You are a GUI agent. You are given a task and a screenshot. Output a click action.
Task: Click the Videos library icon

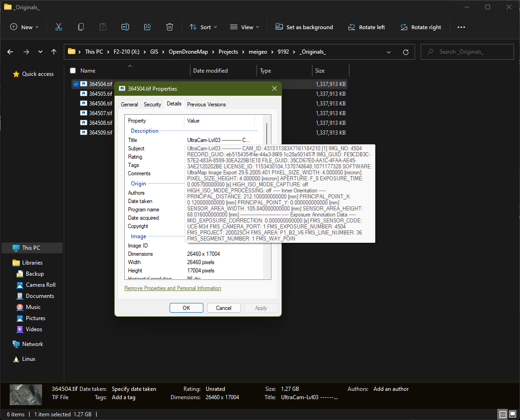20,329
